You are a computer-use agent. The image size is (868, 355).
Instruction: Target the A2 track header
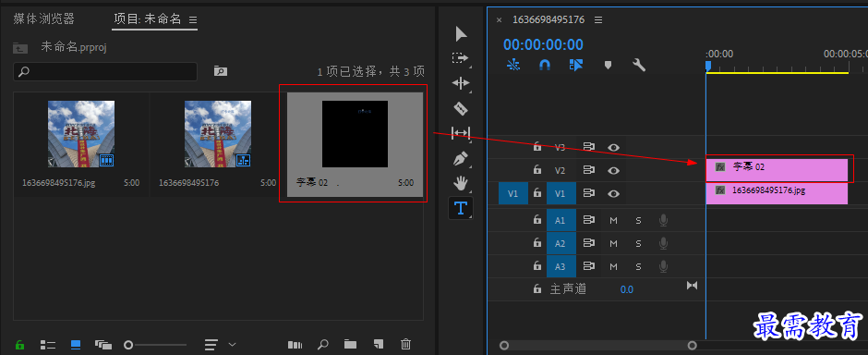pos(561,243)
